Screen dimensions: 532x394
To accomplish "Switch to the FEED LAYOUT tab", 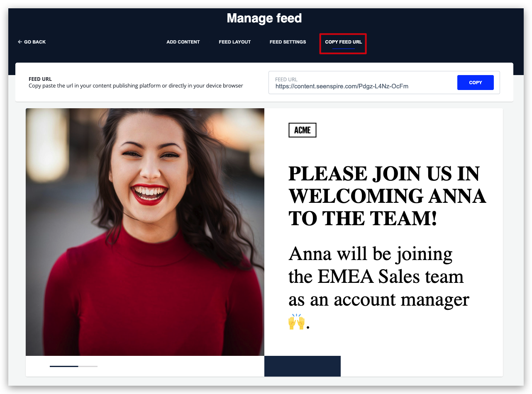I will 235,42.
